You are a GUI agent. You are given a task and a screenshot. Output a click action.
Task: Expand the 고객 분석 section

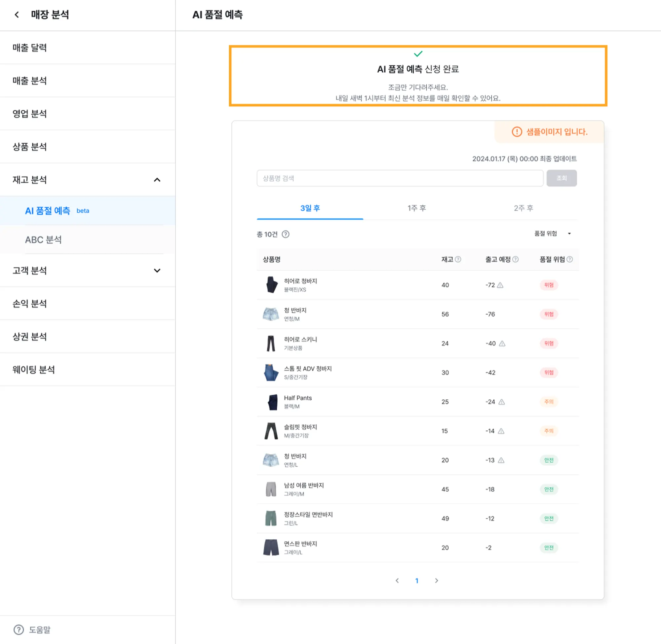pyautogui.click(x=157, y=270)
